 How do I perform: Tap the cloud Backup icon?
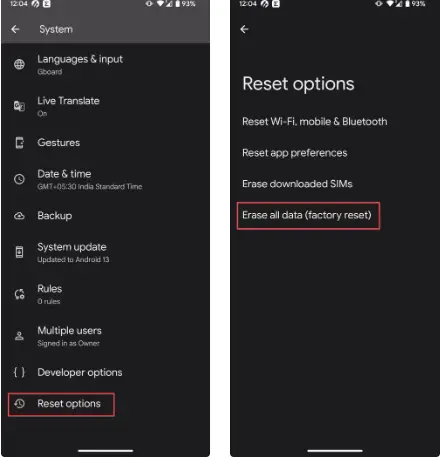[19, 216]
